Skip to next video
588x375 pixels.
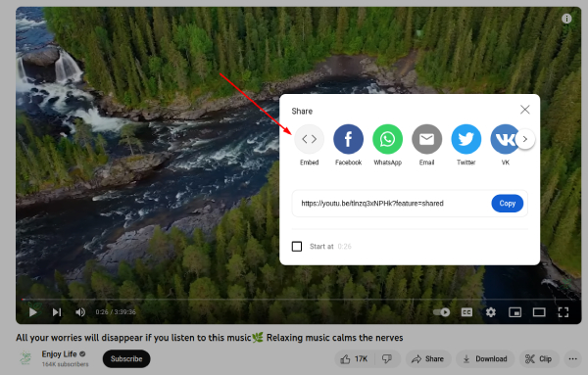point(57,312)
